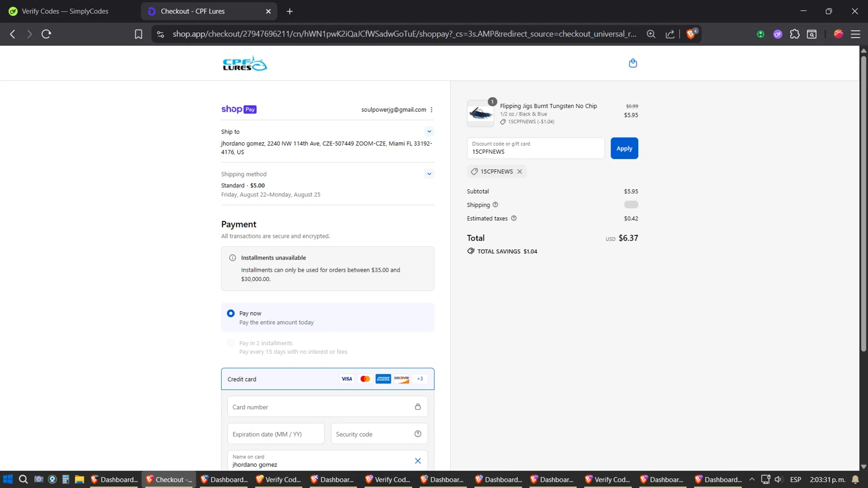Focus the Discount code or gift card field
Screen dimensions: 868x488
coord(536,148)
